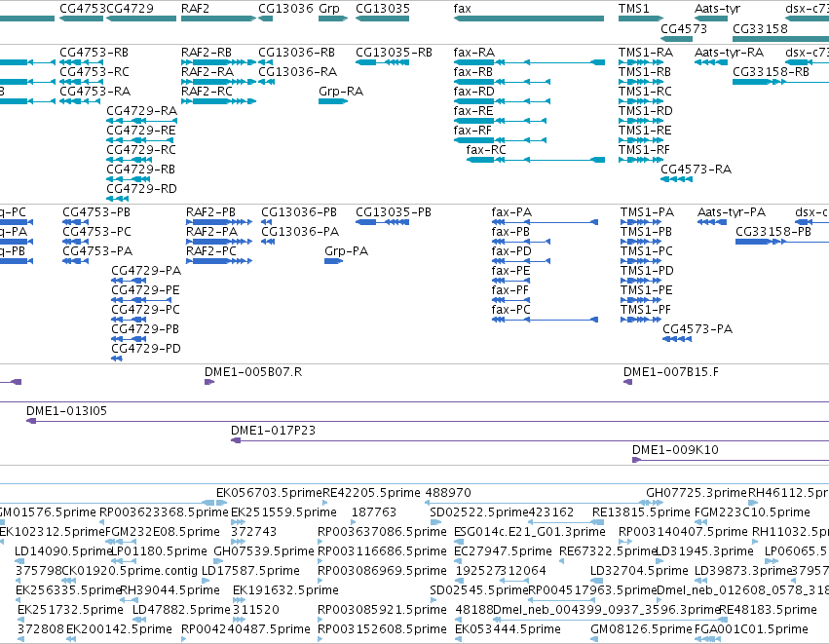Select protein CG13035-PB
829x644 pixels.
[x=394, y=212]
